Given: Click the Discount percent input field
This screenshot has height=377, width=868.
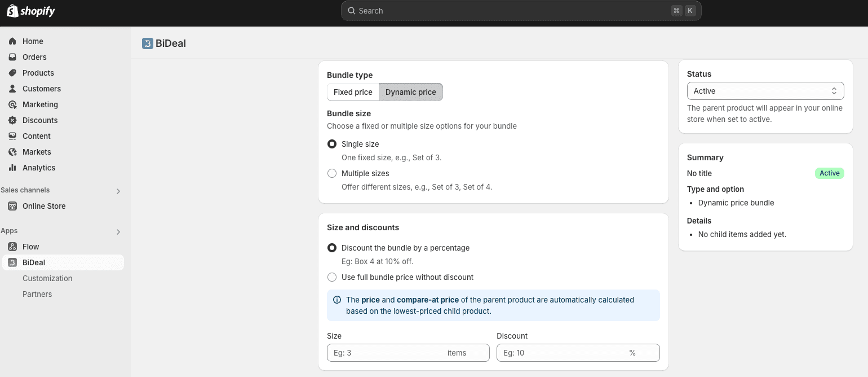Looking at the screenshot, I should [x=578, y=353].
